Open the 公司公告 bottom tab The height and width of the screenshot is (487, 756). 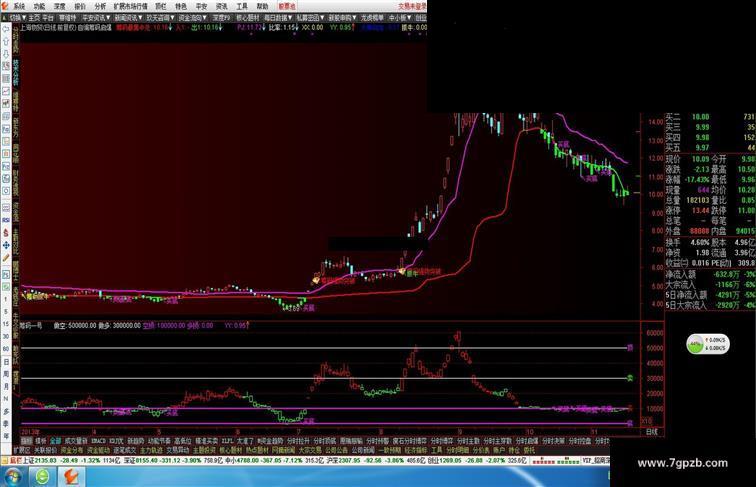point(337,450)
